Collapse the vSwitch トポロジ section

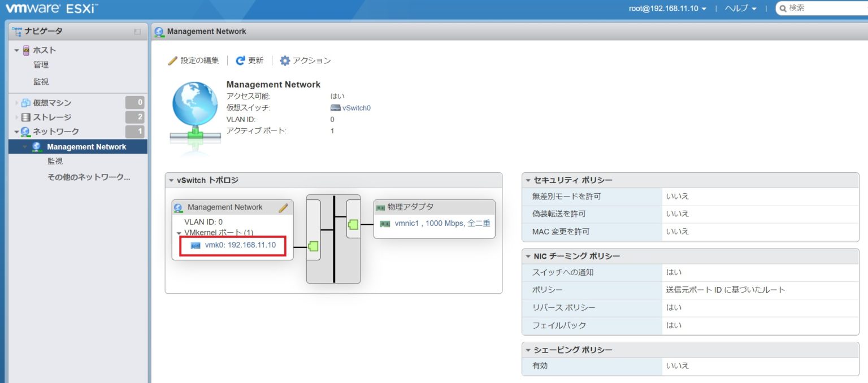(171, 180)
